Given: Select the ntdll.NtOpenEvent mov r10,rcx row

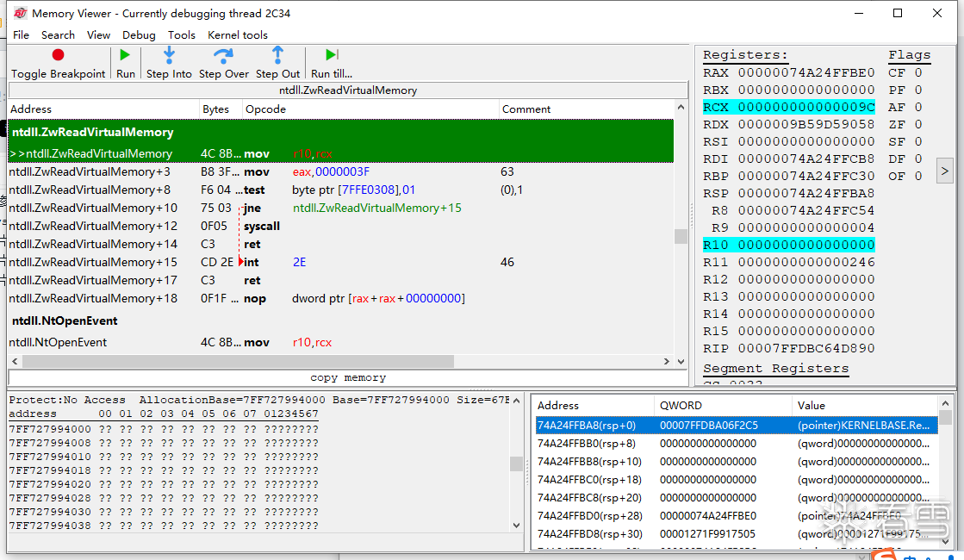Looking at the screenshot, I should 340,342.
